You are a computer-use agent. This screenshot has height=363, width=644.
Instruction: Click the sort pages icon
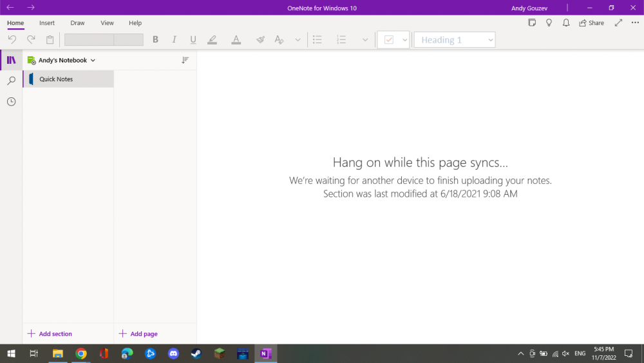(x=185, y=60)
